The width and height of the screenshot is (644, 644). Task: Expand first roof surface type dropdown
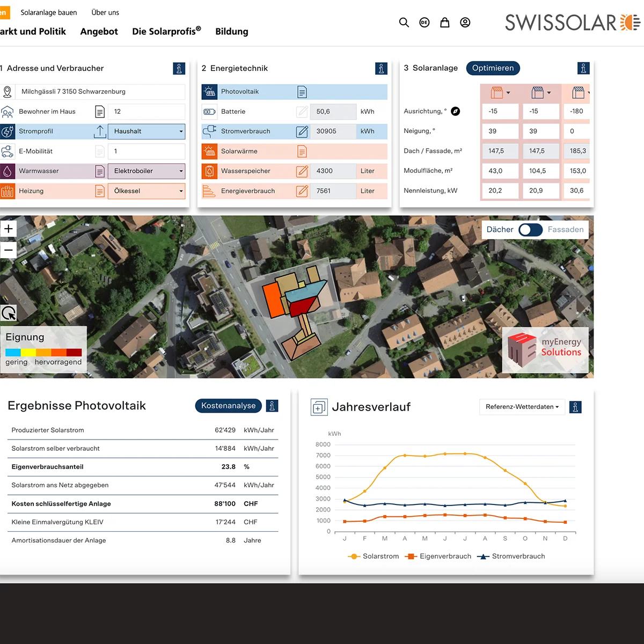click(x=500, y=93)
